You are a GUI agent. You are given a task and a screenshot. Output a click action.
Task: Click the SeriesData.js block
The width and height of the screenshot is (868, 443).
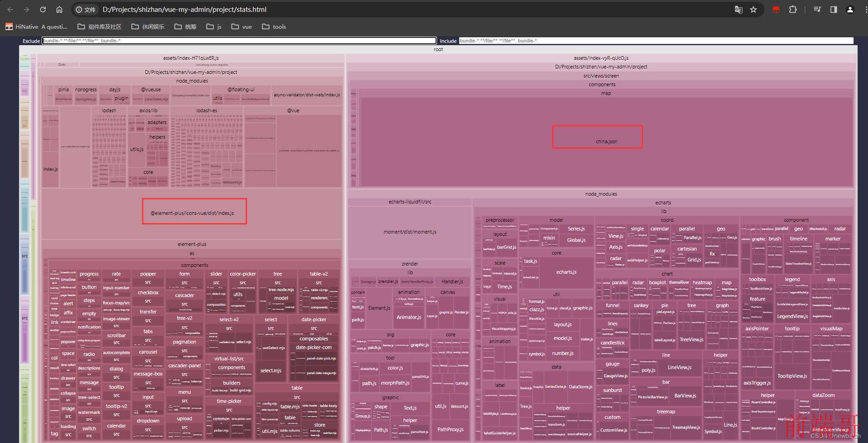click(556, 386)
